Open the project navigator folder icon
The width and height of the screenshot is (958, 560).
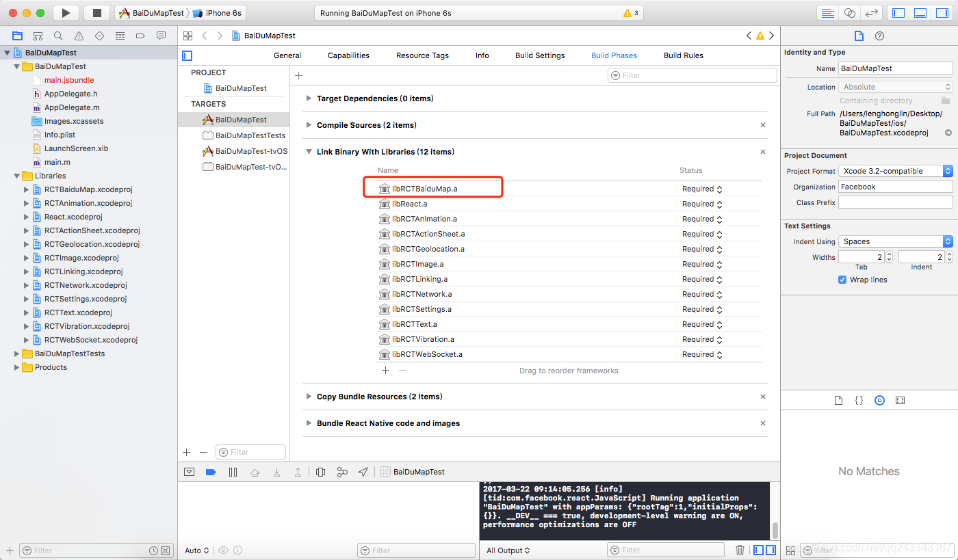tap(18, 36)
